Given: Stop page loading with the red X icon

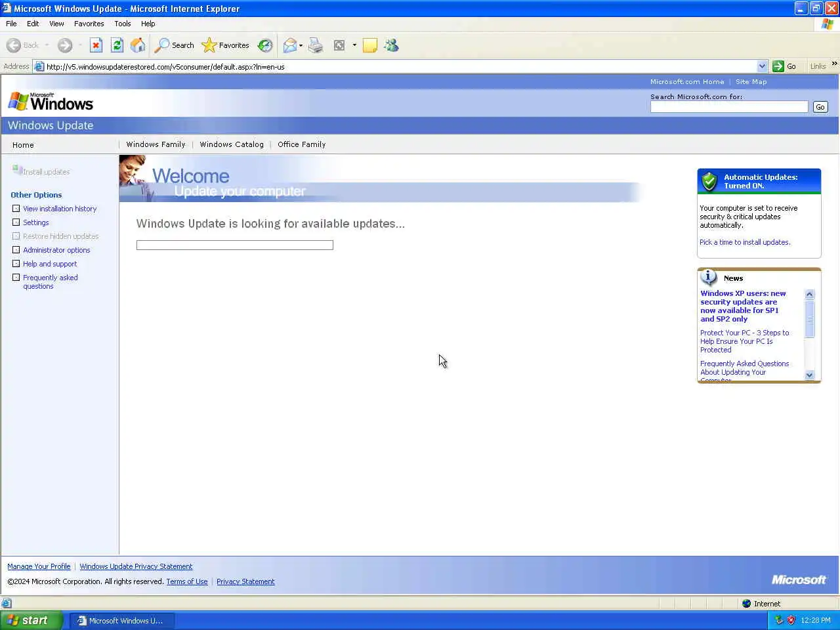Looking at the screenshot, I should (96, 45).
